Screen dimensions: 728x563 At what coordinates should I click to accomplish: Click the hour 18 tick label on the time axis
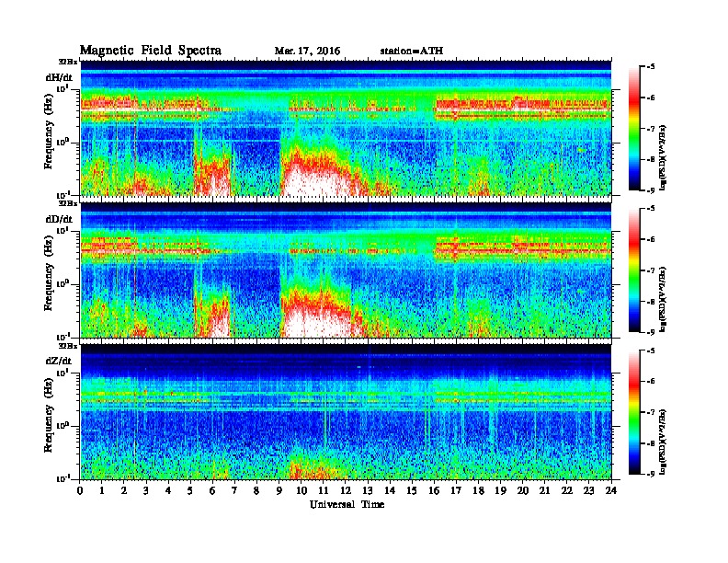click(x=479, y=491)
